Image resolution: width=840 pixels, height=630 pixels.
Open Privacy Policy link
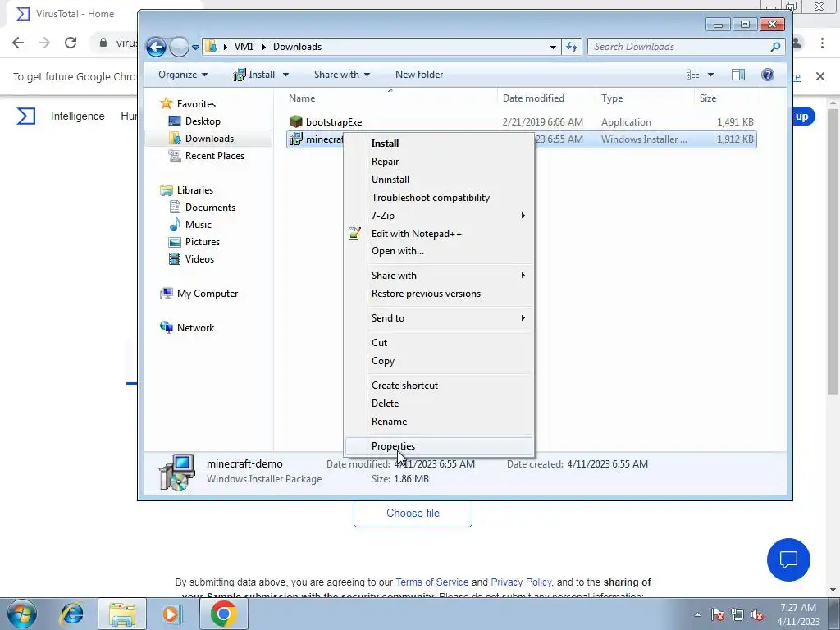pos(521,582)
